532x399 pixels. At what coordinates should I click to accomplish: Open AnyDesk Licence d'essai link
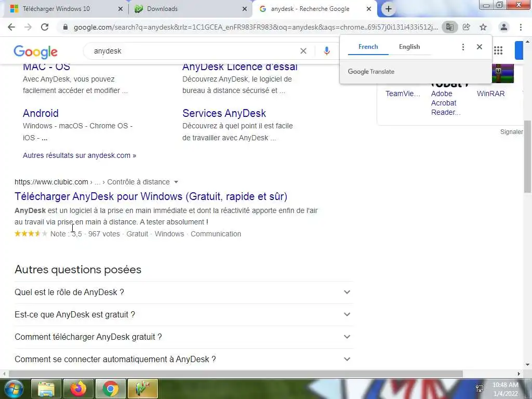240,67
